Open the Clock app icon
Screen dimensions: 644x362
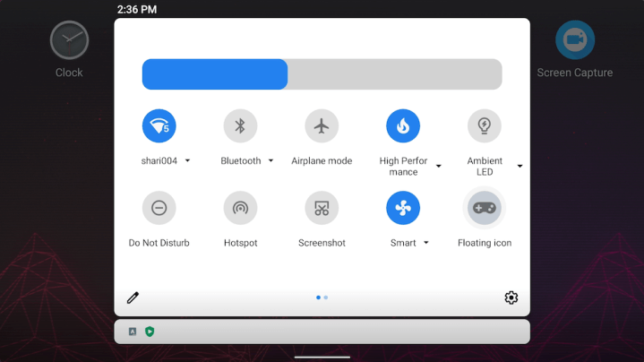click(69, 40)
